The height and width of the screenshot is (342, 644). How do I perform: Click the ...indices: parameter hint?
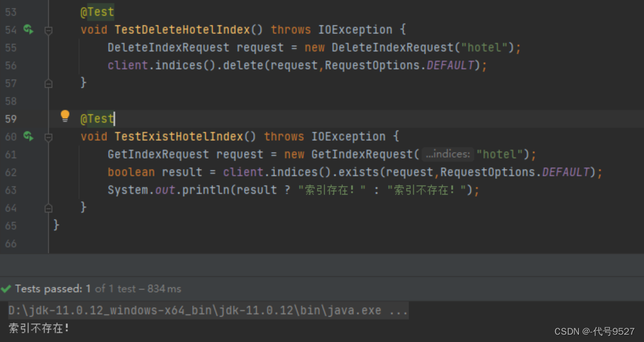tap(448, 154)
